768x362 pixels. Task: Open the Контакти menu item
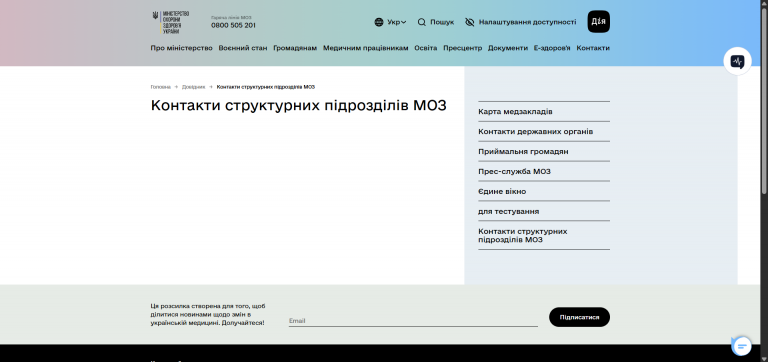(593, 48)
